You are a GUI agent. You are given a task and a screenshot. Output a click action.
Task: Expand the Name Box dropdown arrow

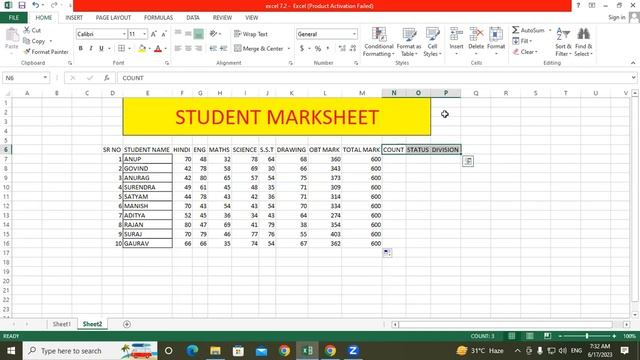tap(45, 78)
